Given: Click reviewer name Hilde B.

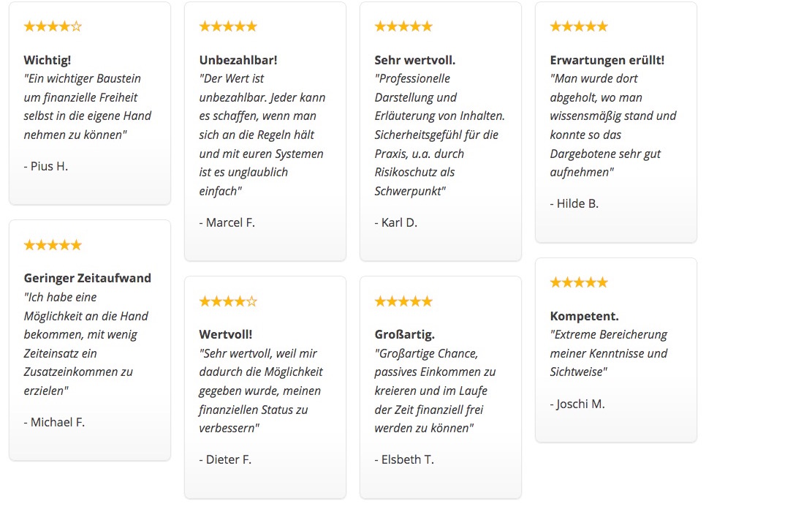Looking at the screenshot, I should click(574, 203).
